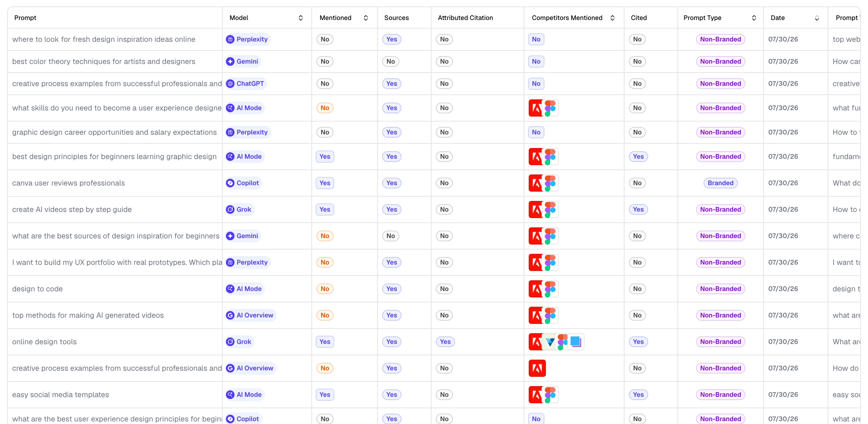Sort by the Mentioned column arrows
This screenshot has height=424, width=868.
click(366, 18)
